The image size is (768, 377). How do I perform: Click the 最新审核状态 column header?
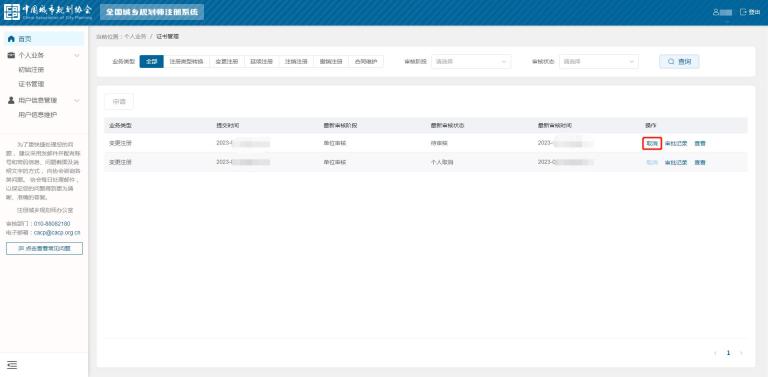tap(447, 125)
